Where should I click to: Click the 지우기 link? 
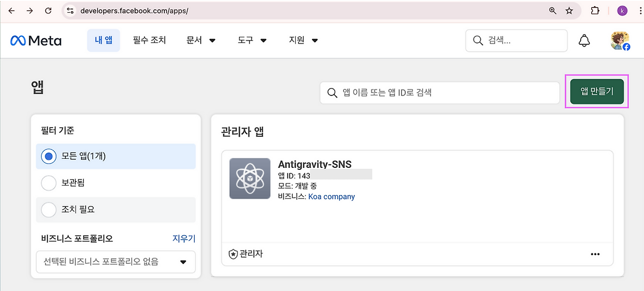click(x=184, y=239)
